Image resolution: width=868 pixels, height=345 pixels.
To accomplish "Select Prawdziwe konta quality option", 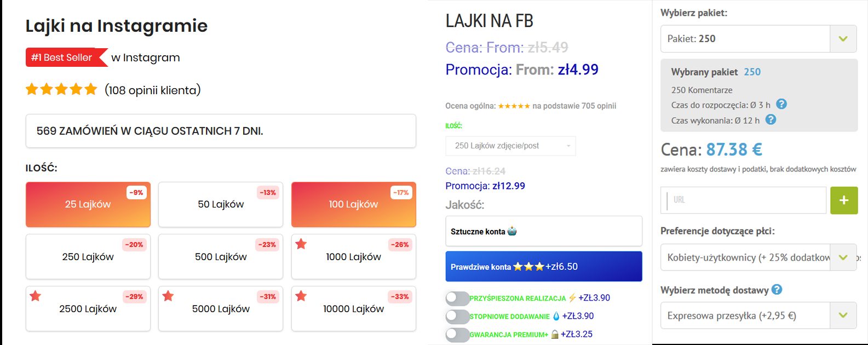I will pos(544,267).
